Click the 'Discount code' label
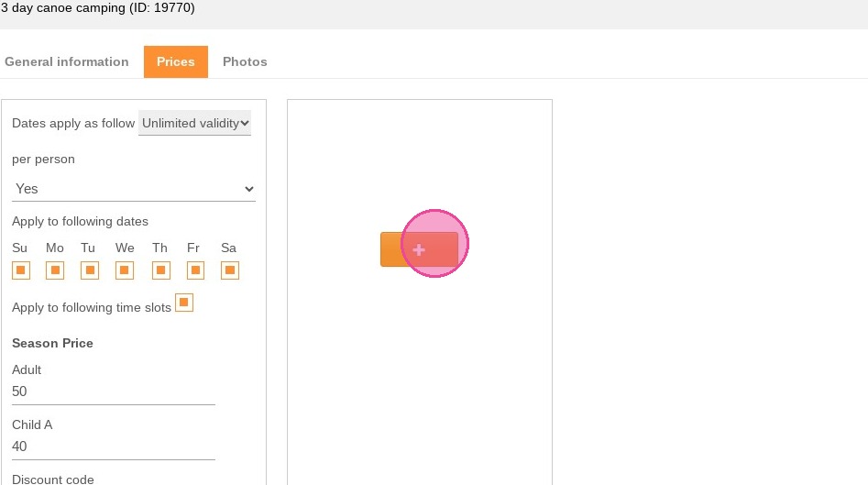868x485 pixels. pyautogui.click(x=53, y=479)
